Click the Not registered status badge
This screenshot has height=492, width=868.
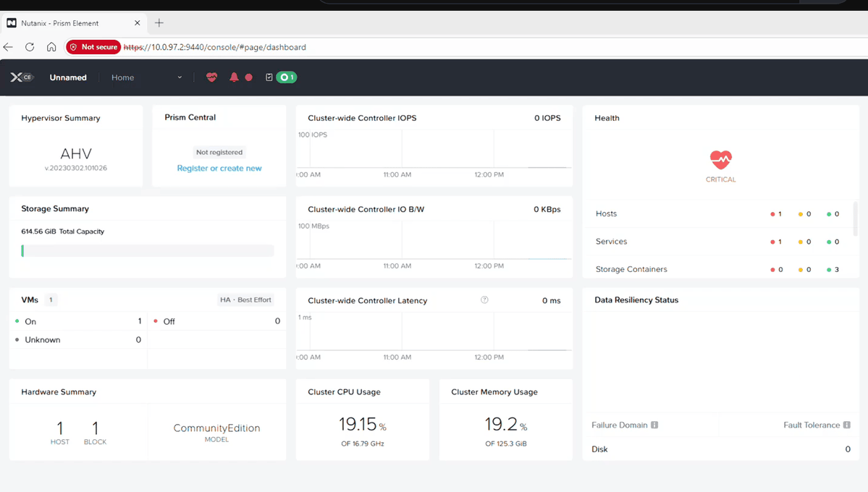pos(219,152)
